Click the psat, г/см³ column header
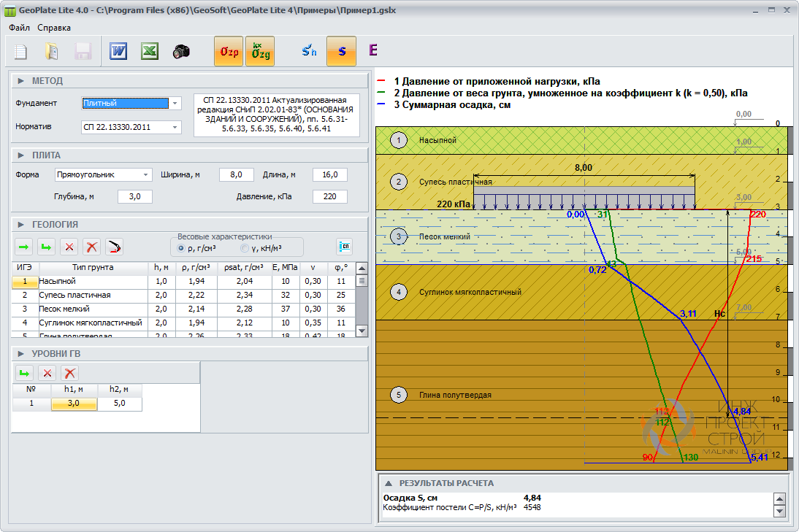This screenshot has height=532, width=799. click(244, 268)
